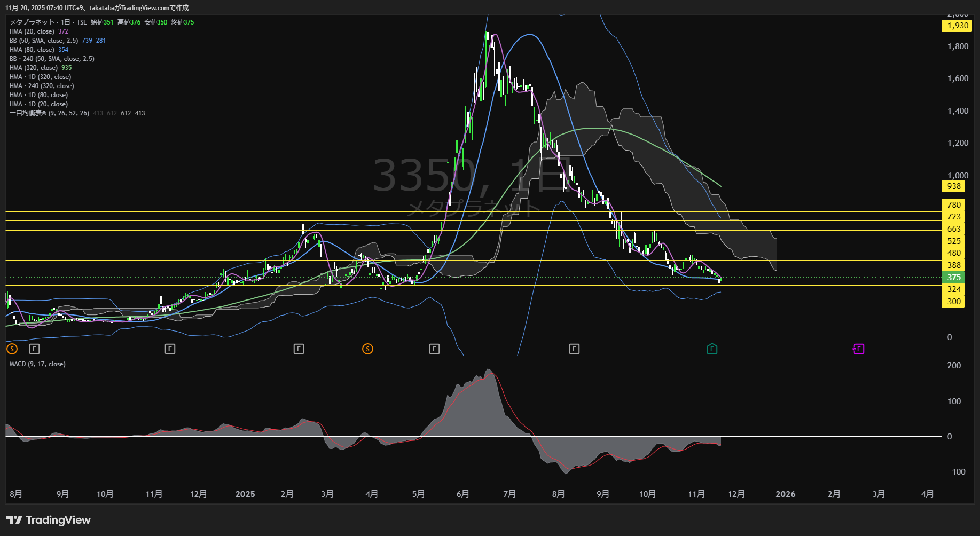Click the 2026 label on time axis
The image size is (980, 536).
pyautogui.click(x=785, y=494)
